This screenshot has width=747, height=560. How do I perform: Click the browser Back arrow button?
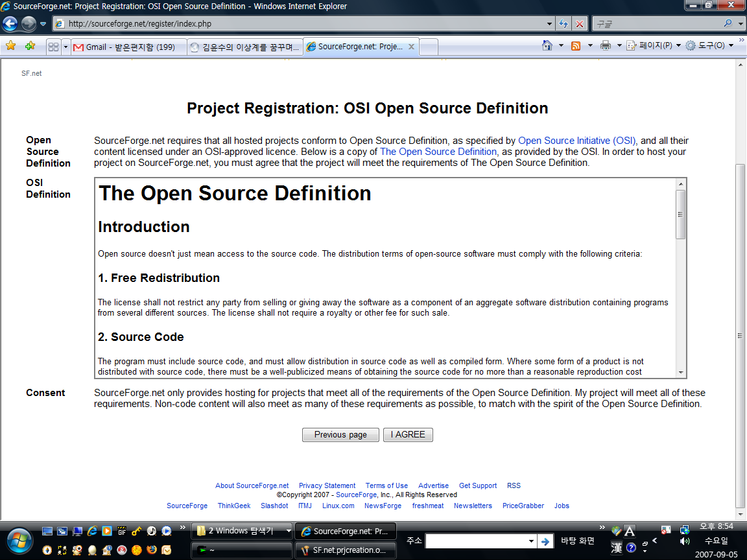[x=10, y=23]
